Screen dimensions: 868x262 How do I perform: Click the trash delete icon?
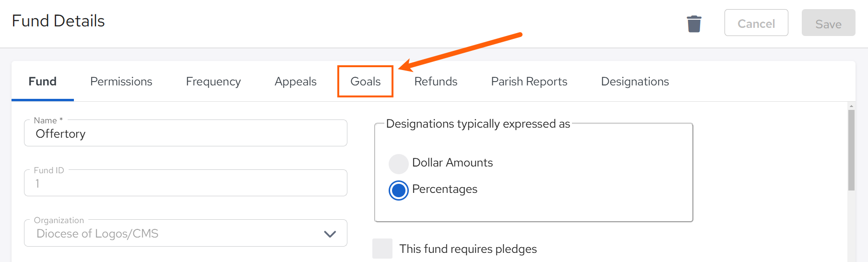pyautogui.click(x=694, y=24)
